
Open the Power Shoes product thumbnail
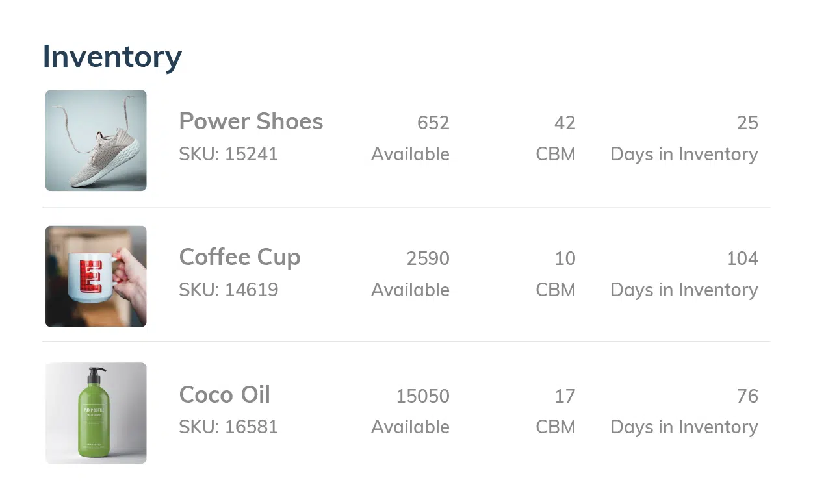(96, 140)
